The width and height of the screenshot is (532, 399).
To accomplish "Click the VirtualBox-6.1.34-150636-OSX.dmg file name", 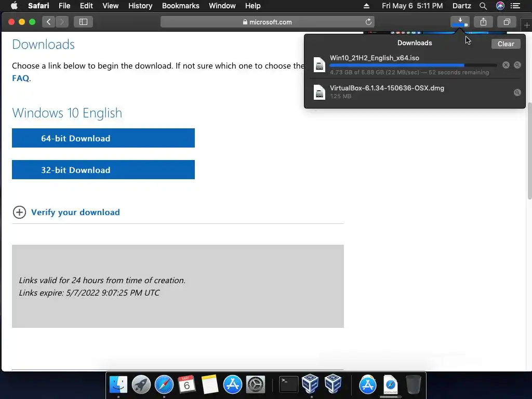I will pos(387,88).
